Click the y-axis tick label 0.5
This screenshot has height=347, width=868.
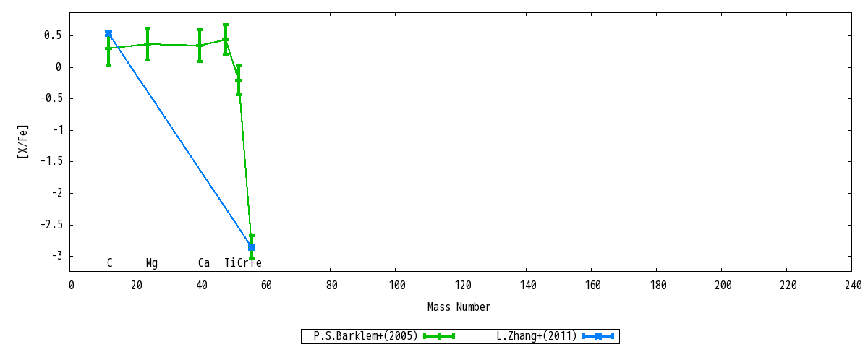pos(54,35)
